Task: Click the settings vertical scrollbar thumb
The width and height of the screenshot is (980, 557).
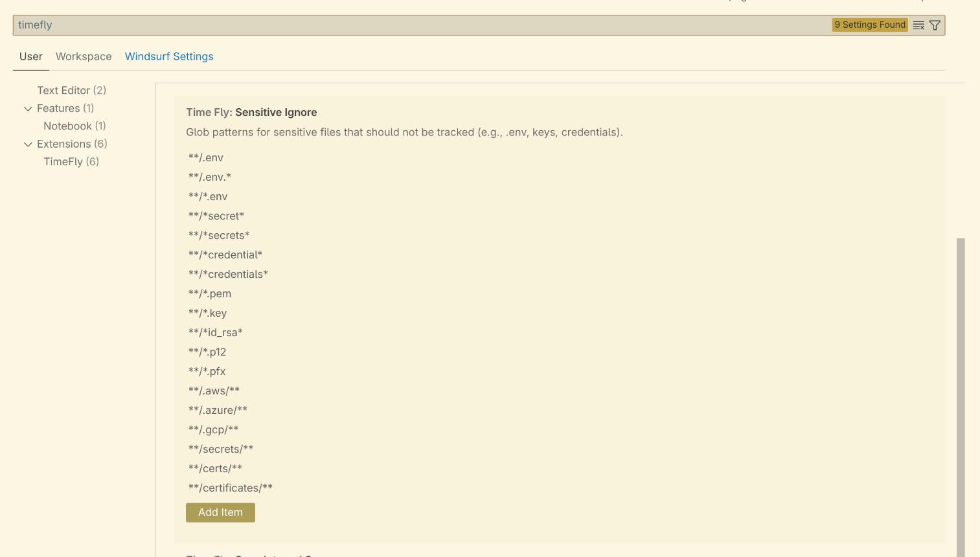Action: coord(961,398)
